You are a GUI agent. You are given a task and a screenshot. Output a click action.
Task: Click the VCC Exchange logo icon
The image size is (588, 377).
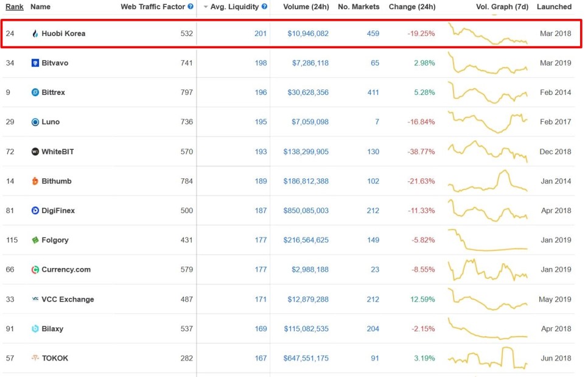(x=35, y=299)
